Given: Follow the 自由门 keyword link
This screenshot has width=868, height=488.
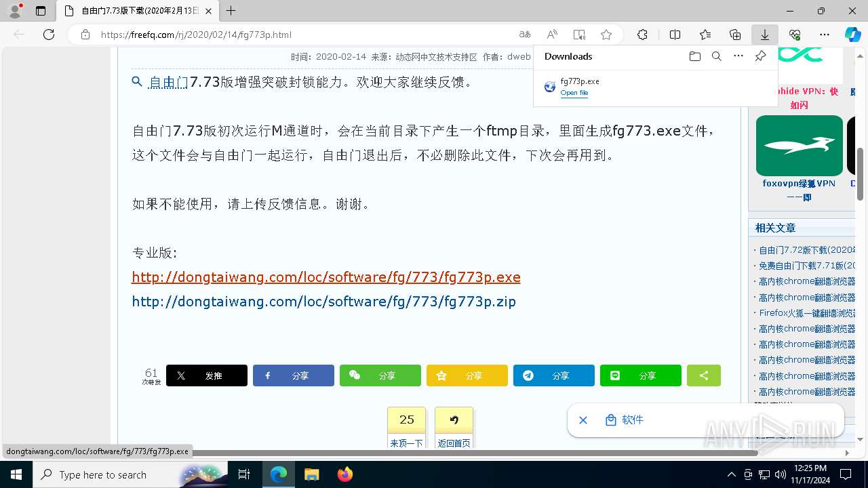Looking at the screenshot, I should tap(168, 82).
